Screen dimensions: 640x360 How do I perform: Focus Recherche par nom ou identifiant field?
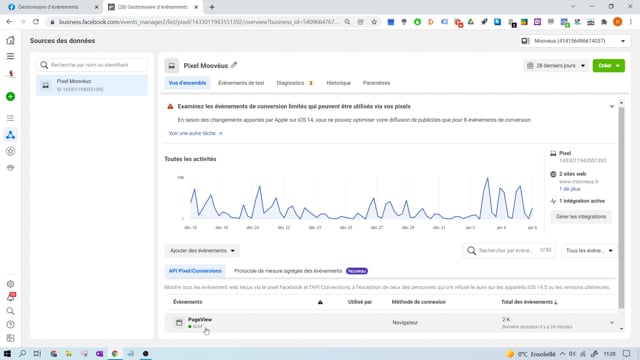[x=92, y=65]
